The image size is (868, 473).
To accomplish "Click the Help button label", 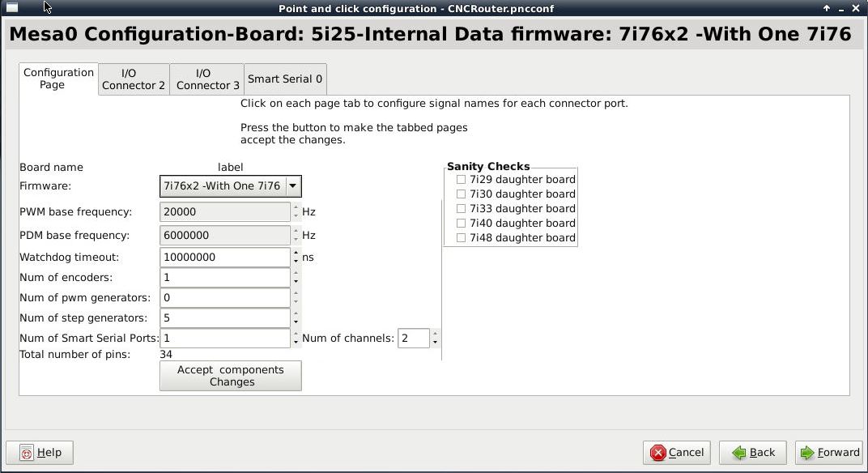I will [49, 453].
